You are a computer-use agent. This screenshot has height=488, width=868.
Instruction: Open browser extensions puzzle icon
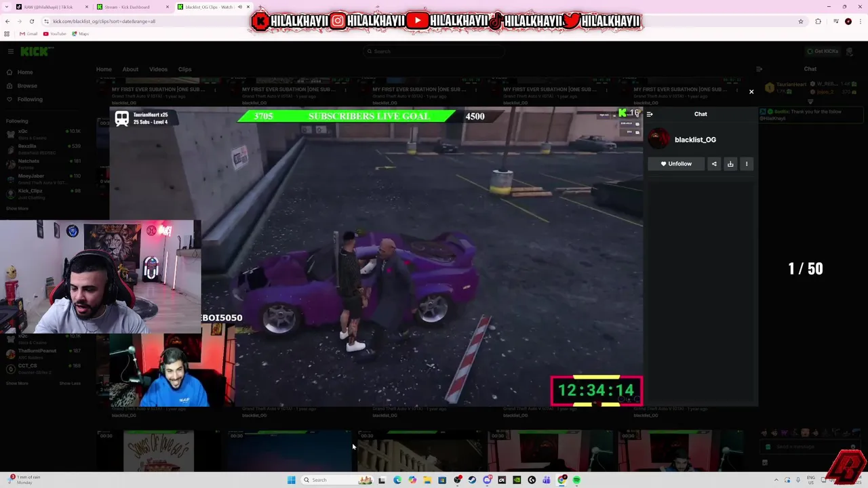point(818,21)
